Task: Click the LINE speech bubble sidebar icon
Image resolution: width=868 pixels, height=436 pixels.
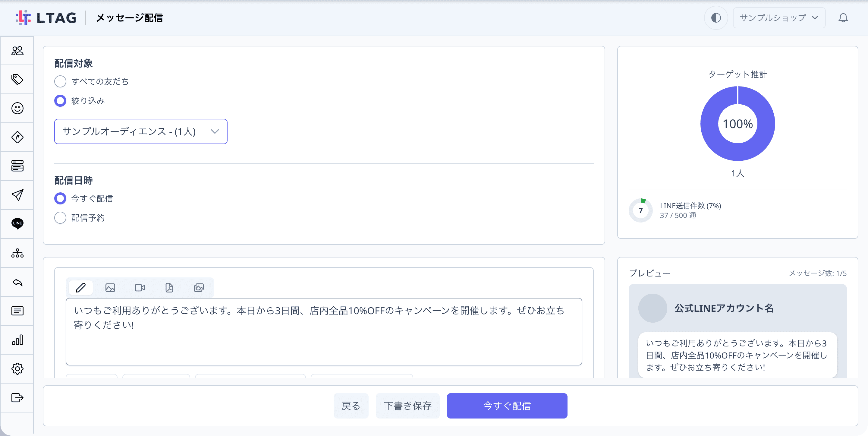Action: (x=17, y=223)
